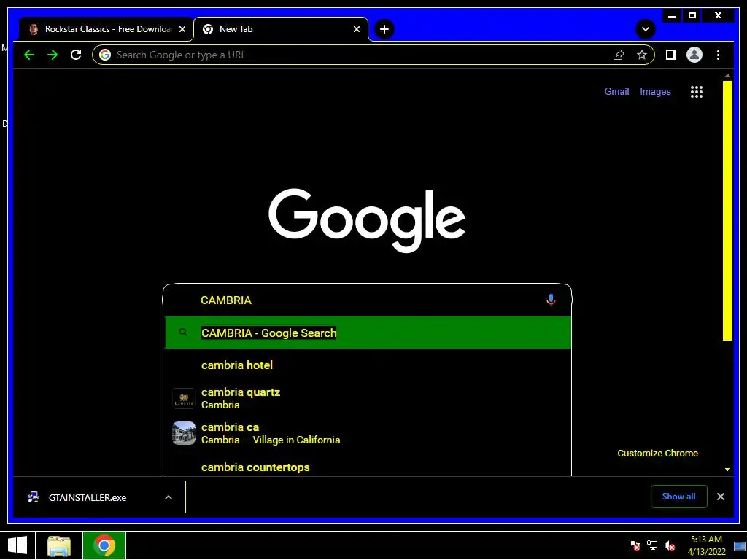Click the GTAINSTALLER.exe file icon
Viewport: 747px width, 560px height.
pyautogui.click(x=34, y=497)
